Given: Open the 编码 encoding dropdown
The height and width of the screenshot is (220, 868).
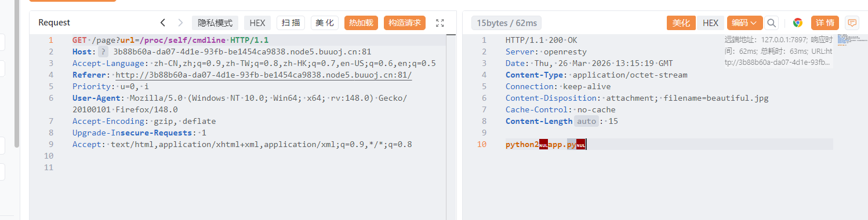Looking at the screenshot, I should (744, 23).
